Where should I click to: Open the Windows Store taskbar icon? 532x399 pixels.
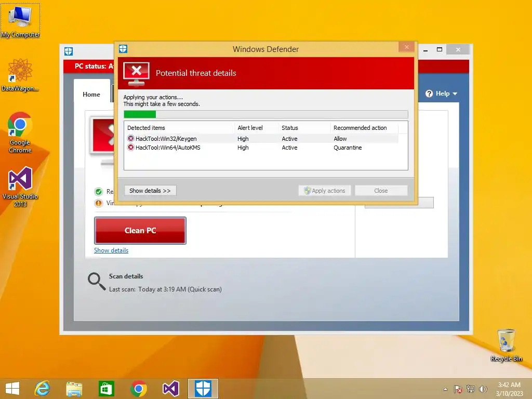point(106,389)
